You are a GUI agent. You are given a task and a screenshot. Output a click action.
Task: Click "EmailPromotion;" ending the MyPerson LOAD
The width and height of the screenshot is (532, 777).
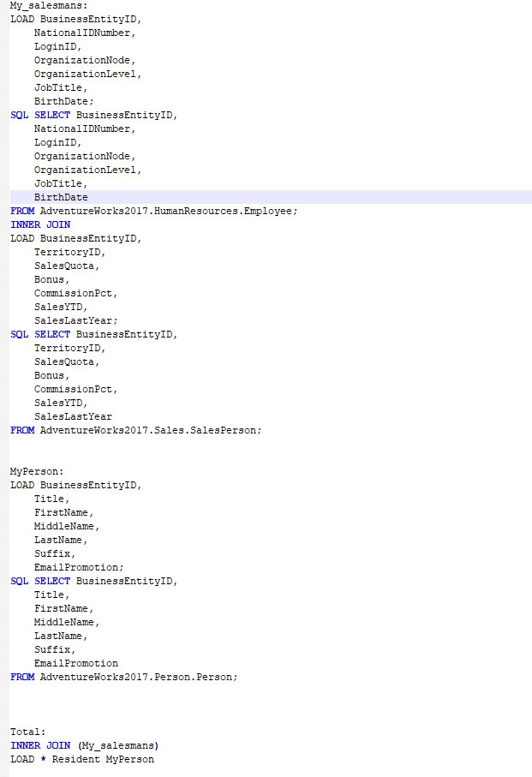pyautogui.click(x=79, y=568)
